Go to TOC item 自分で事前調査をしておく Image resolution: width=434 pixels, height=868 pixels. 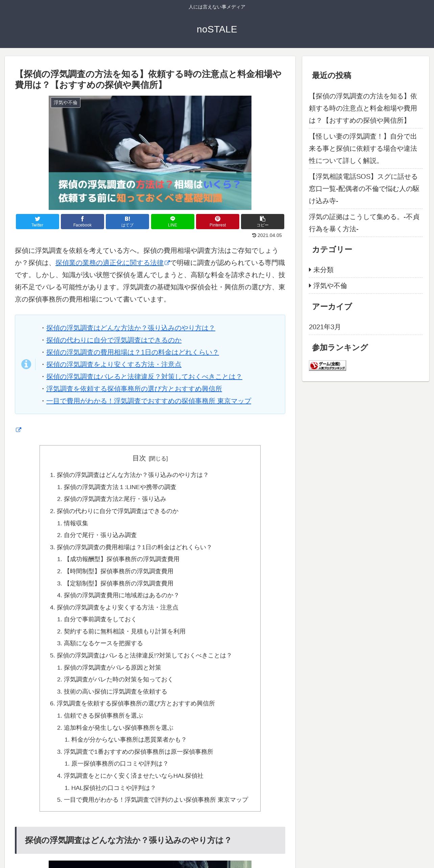[x=100, y=619]
